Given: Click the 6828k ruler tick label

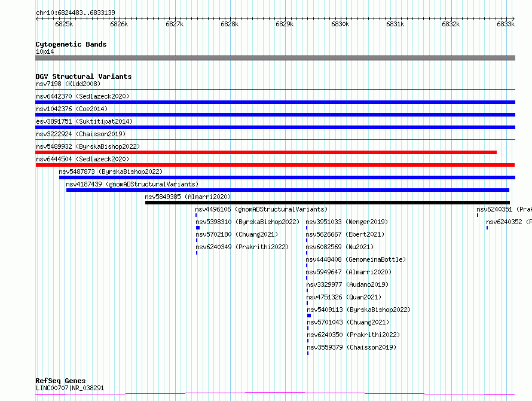Looking at the screenshot, I should pyautogui.click(x=230, y=24).
